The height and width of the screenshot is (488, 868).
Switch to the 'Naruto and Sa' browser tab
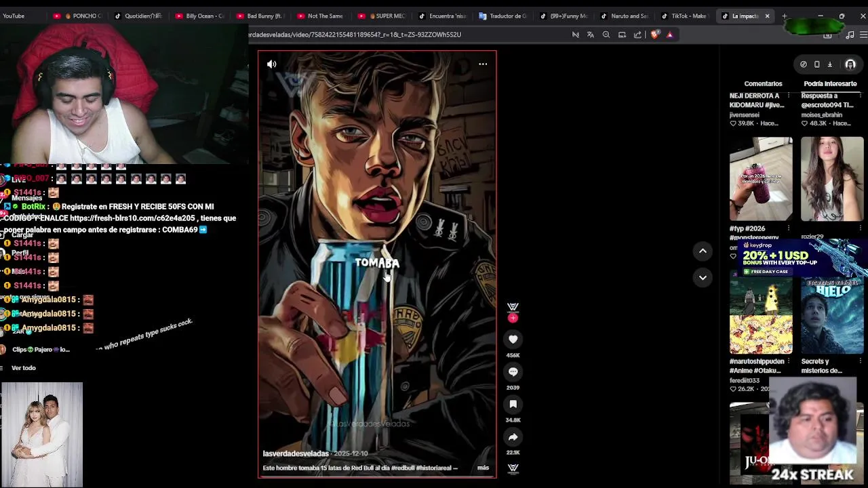tap(625, 16)
